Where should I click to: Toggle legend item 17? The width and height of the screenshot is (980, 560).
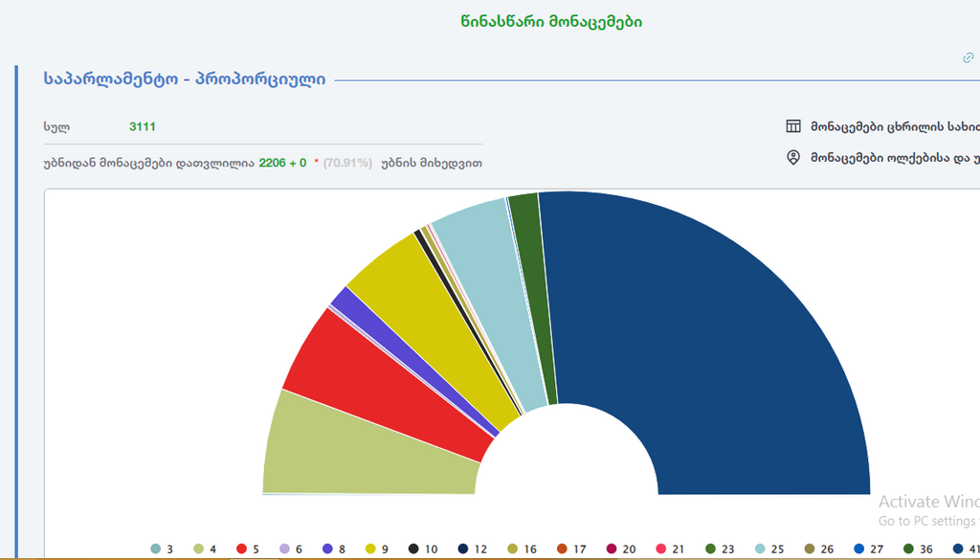[570, 549]
